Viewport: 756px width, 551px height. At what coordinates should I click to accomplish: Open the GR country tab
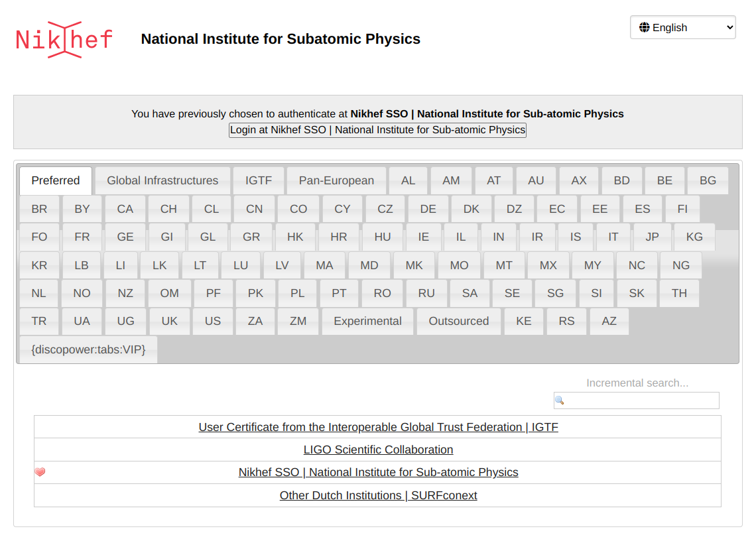251,237
